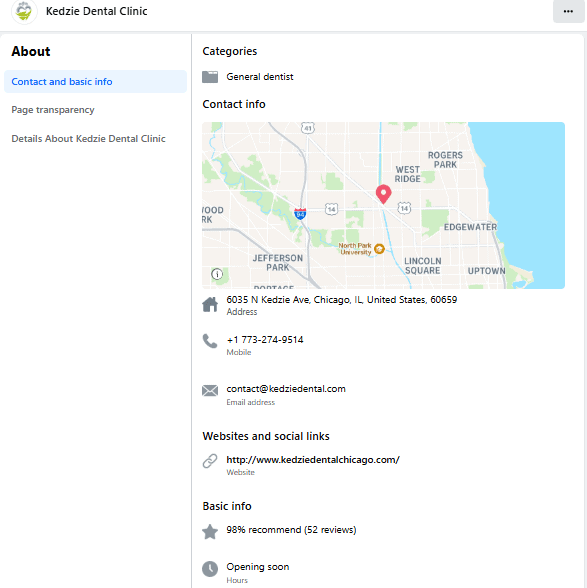Click the hours clock icon
Screen dimensions: 587x588
[210, 569]
